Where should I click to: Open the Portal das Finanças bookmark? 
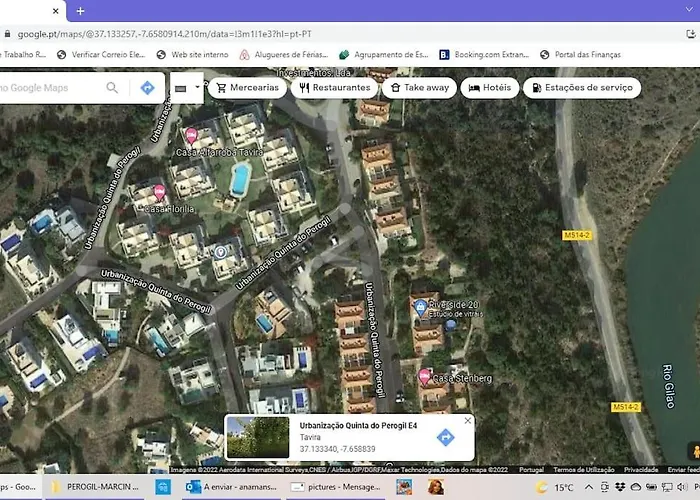pos(620,54)
